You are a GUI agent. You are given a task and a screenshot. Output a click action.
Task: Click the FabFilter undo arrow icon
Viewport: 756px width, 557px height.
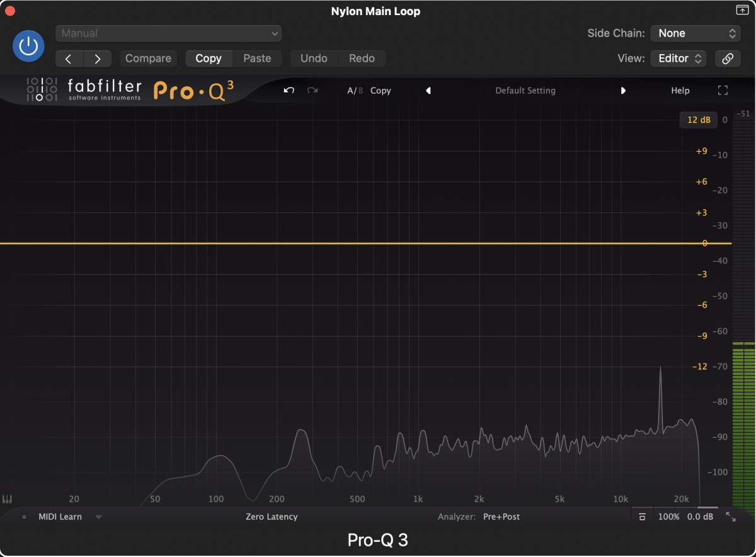[289, 90]
